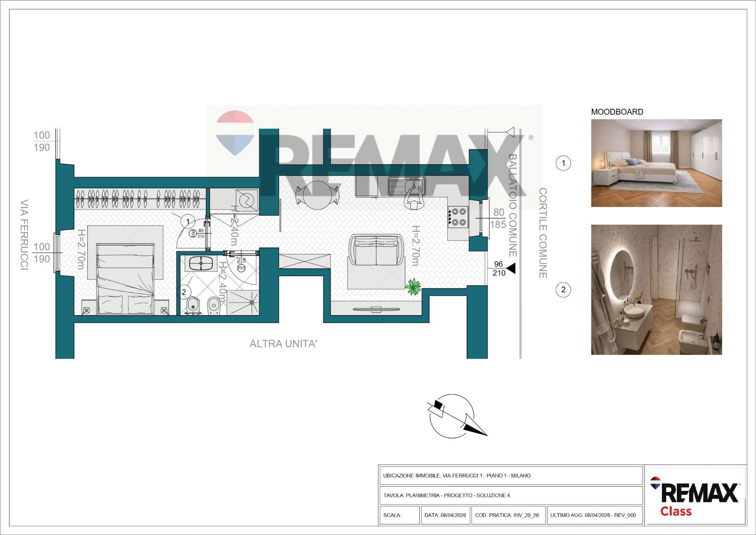Select the UBICAZIONE IMMOBILE address field
Screen dimensions: 756x535
(510, 476)
